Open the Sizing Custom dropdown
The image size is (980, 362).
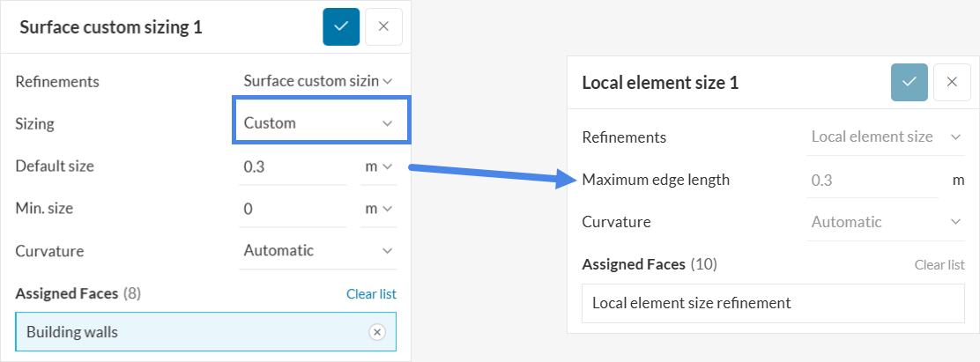pos(320,123)
